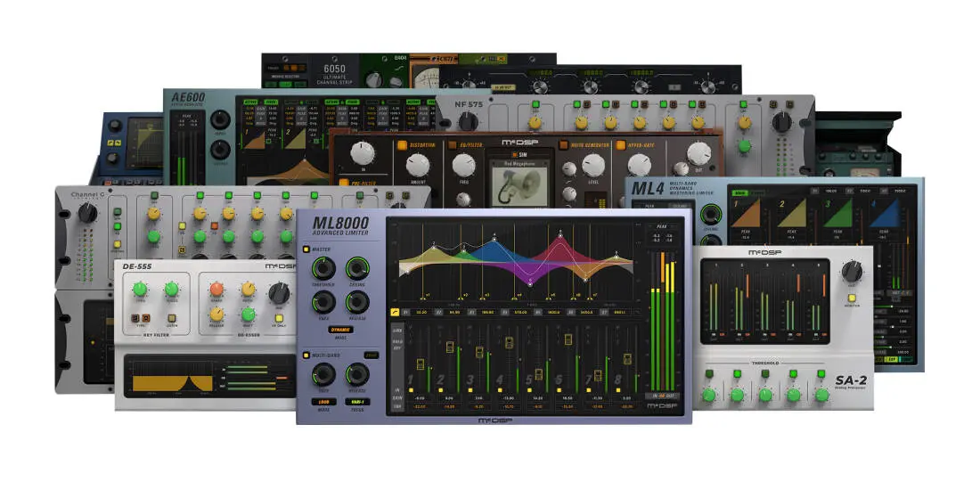This screenshot has width=980, height=490.
Task: Select the EQ/Filter section header
Action: tap(471, 145)
